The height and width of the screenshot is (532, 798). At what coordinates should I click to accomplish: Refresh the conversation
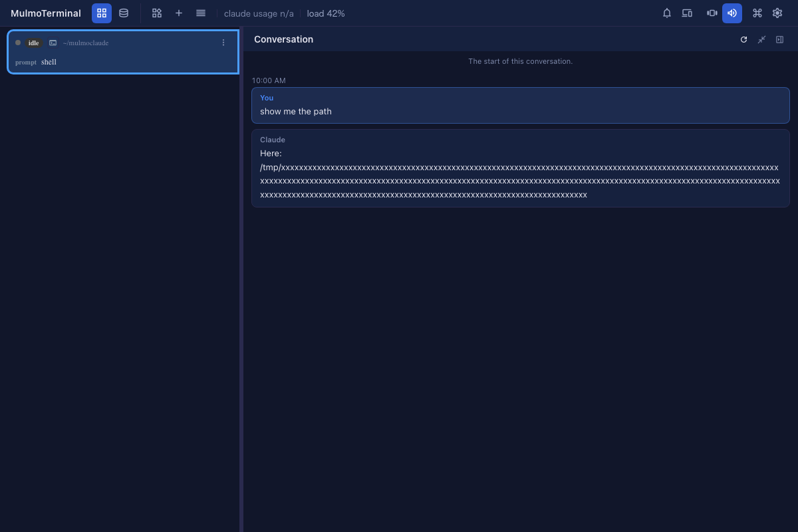[744, 40]
